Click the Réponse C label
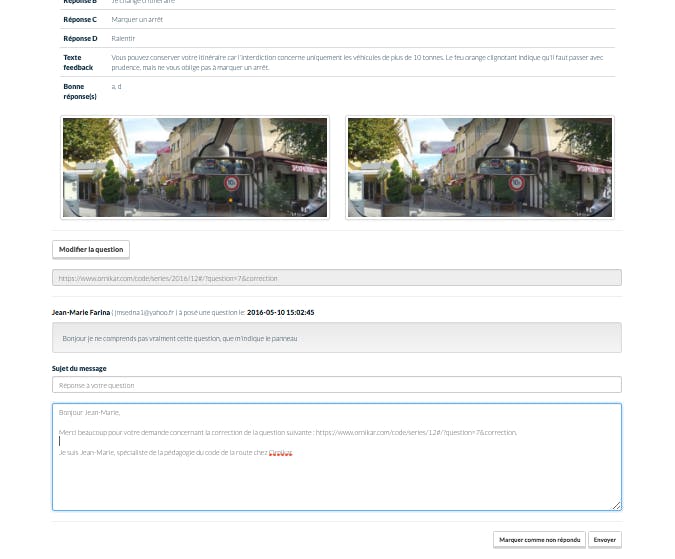 coord(80,19)
